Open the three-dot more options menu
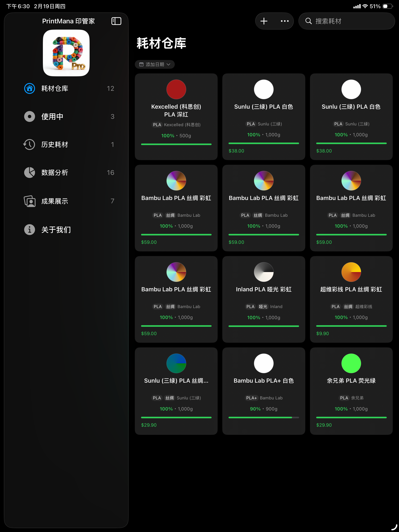 [285, 21]
